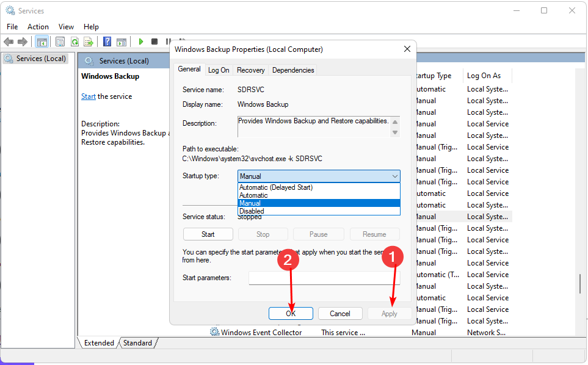The width and height of the screenshot is (588, 365).
Task: Switch to the Log On tab
Action: click(x=219, y=70)
